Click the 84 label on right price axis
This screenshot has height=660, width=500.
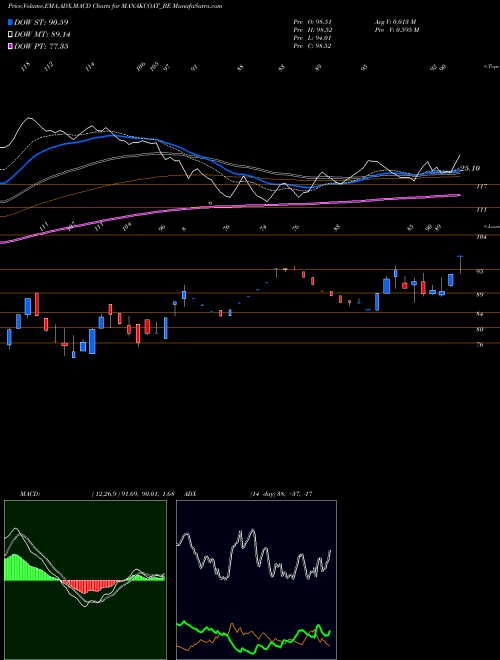pos(479,314)
